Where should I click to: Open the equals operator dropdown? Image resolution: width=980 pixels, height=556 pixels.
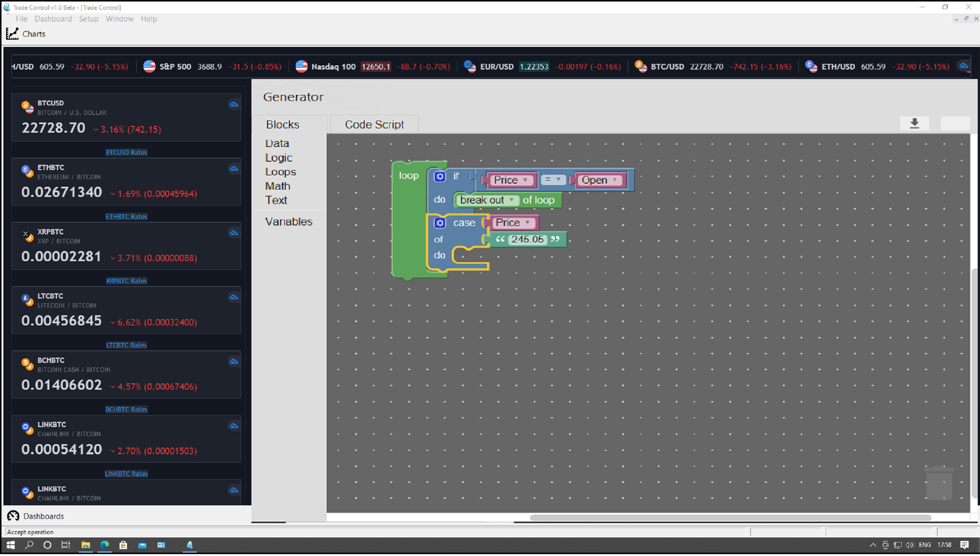[x=553, y=180]
